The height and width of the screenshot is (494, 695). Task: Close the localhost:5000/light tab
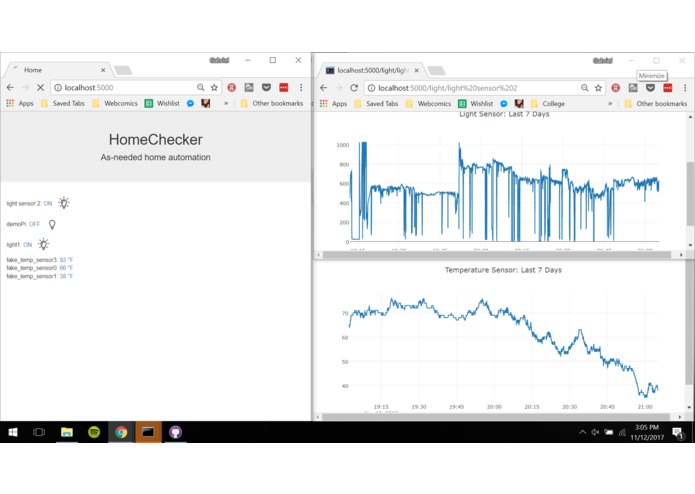tap(416, 70)
